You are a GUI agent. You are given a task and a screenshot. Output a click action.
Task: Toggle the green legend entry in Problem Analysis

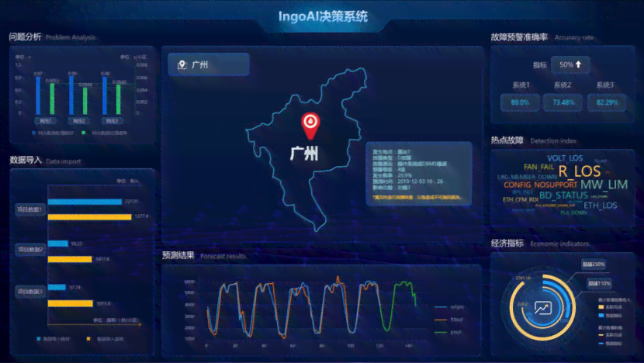(x=104, y=133)
